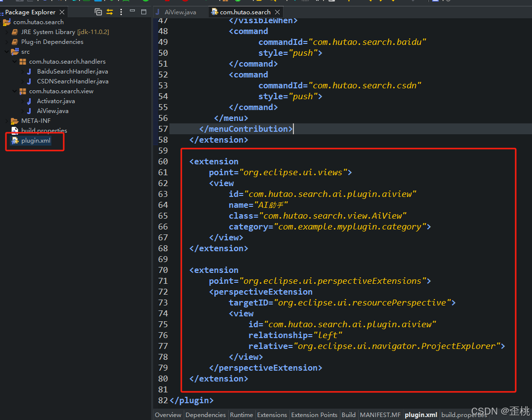Click the <perspectiveExtension opening tag on line 72

261,292
